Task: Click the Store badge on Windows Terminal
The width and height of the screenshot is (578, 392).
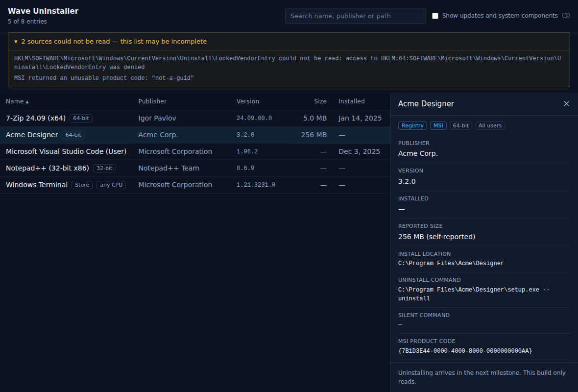Action: click(82, 185)
